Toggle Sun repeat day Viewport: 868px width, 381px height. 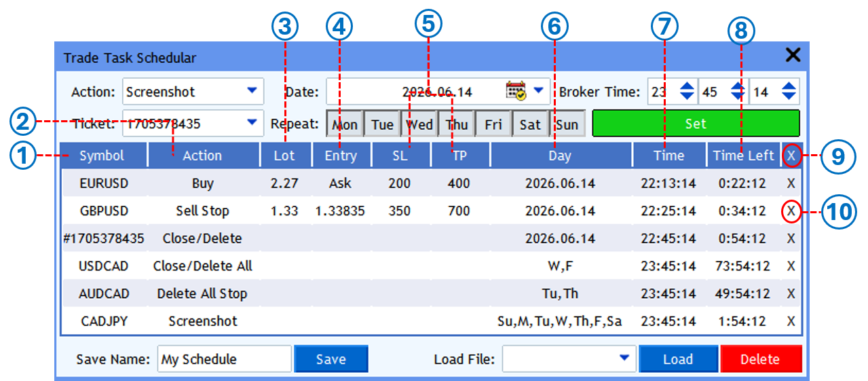pyautogui.click(x=567, y=124)
